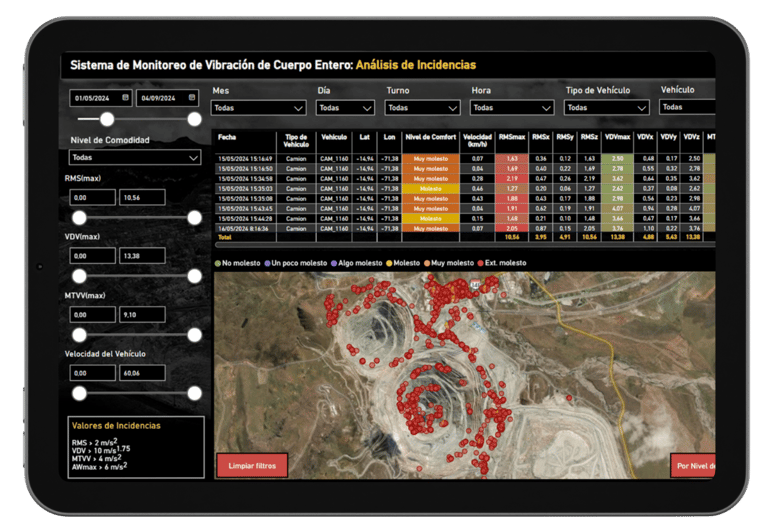This screenshot has height=527, width=768.
Task: Expand the Mes dropdown
Action: coord(259,108)
